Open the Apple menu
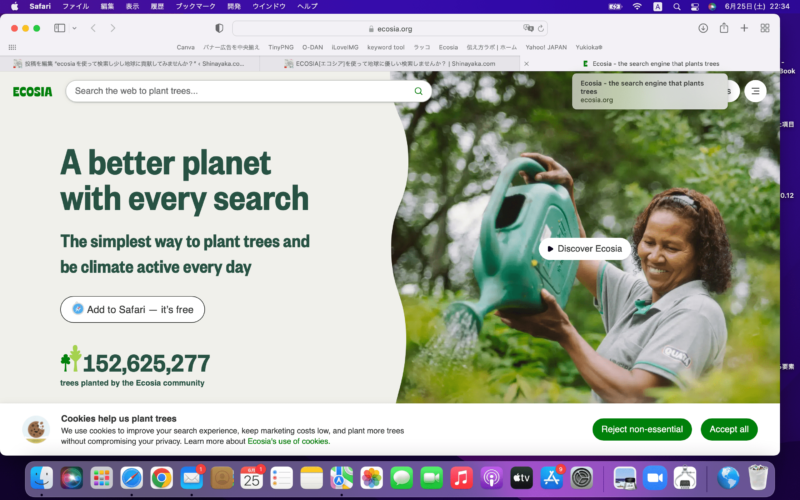The width and height of the screenshot is (800, 500). click(14, 6)
